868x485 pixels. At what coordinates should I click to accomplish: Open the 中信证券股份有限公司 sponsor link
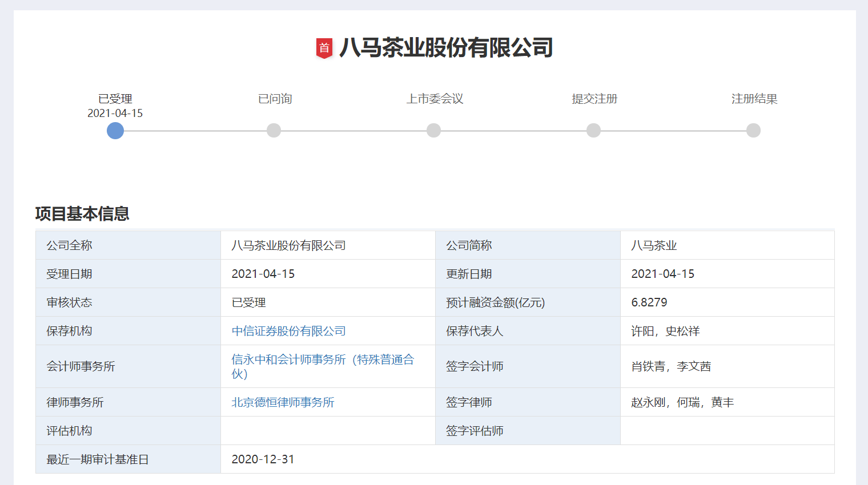click(x=288, y=331)
